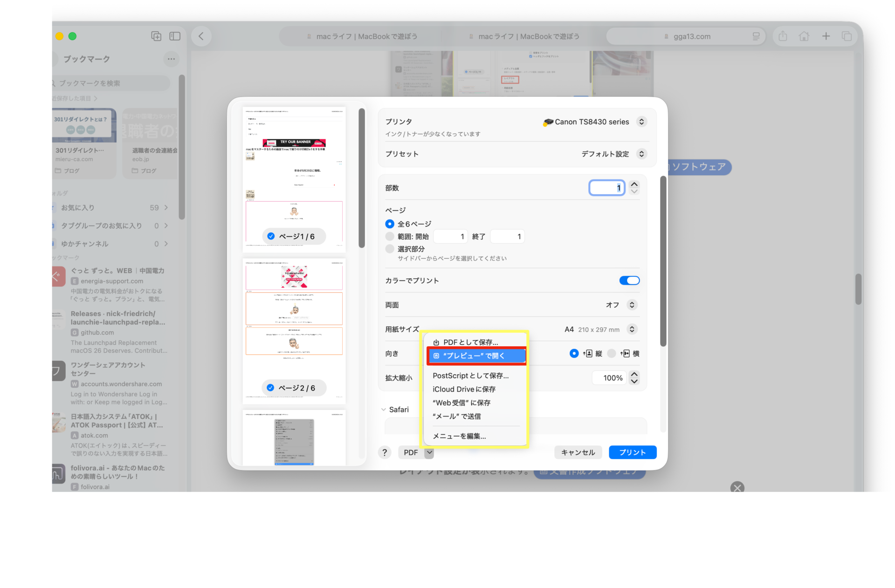Click the Canon printer icon
Viewport: 895px width, 588px height.
tap(548, 122)
